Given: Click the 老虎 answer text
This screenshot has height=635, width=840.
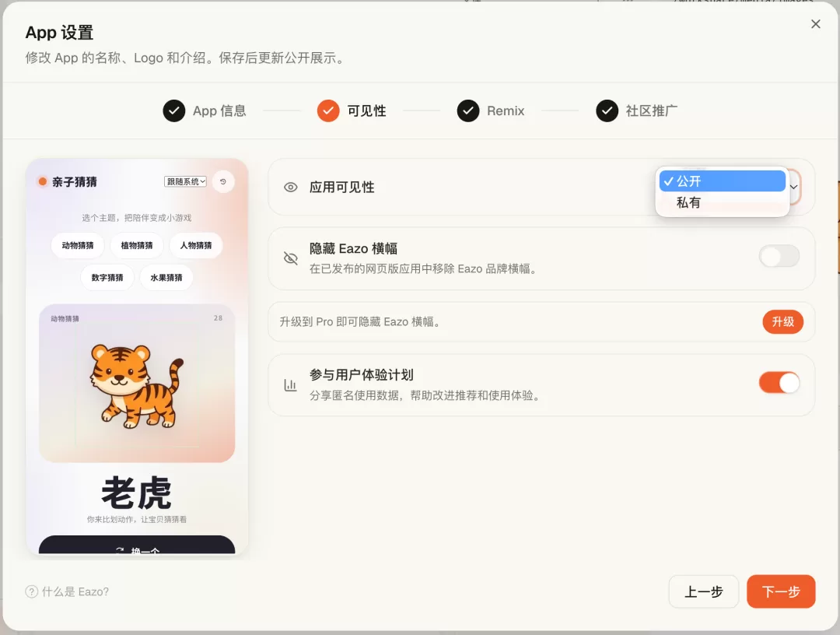Looking at the screenshot, I should click(x=137, y=493).
